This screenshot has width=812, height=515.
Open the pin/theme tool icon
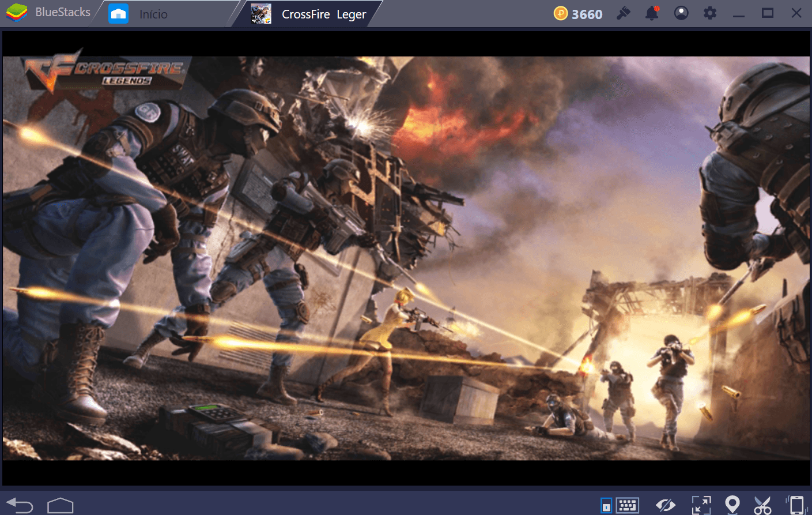(x=623, y=13)
